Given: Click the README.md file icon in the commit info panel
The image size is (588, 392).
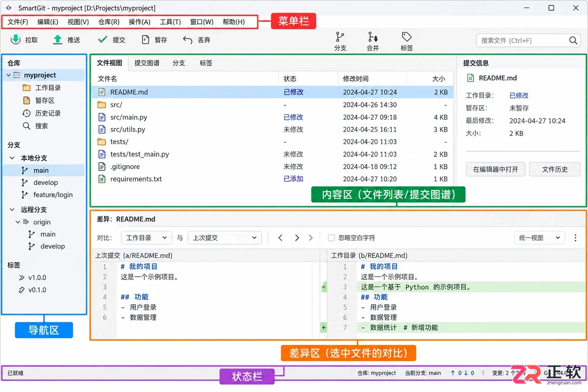Looking at the screenshot, I should (471, 78).
